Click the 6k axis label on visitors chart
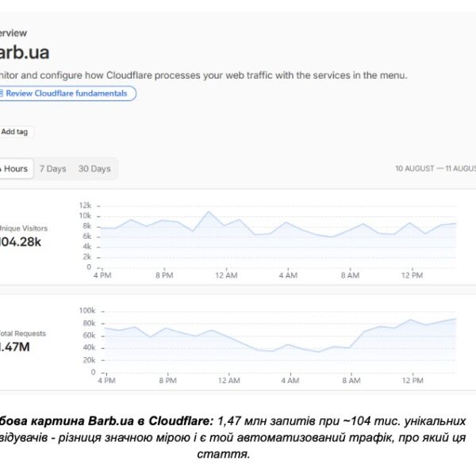476x476 pixels. click(86, 236)
